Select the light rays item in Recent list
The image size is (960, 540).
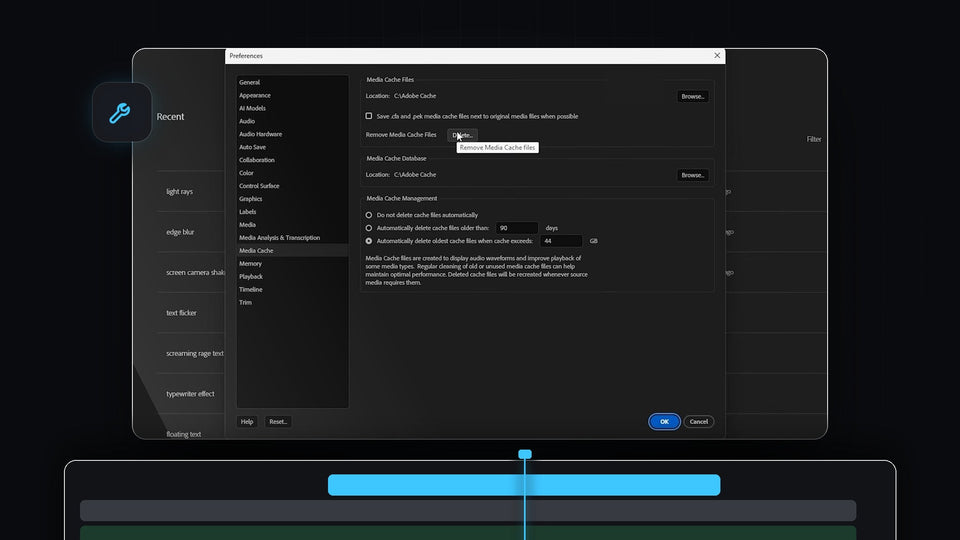coord(179,192)
